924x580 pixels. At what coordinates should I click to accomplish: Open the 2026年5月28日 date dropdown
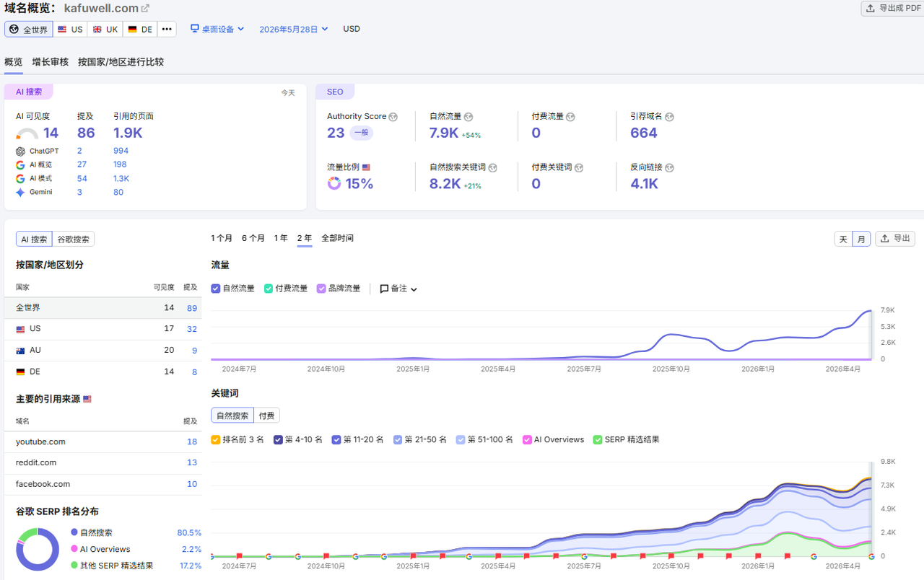[294, 29]
